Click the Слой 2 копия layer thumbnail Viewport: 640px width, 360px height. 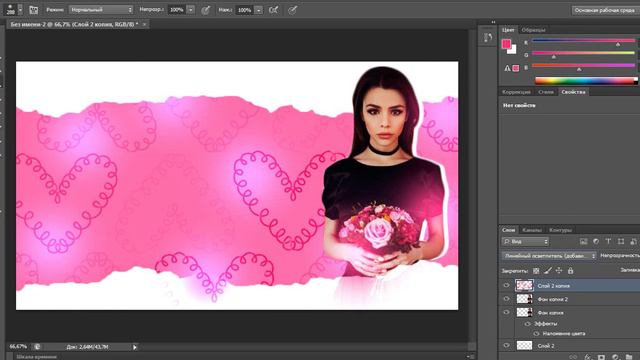point(524,285)
